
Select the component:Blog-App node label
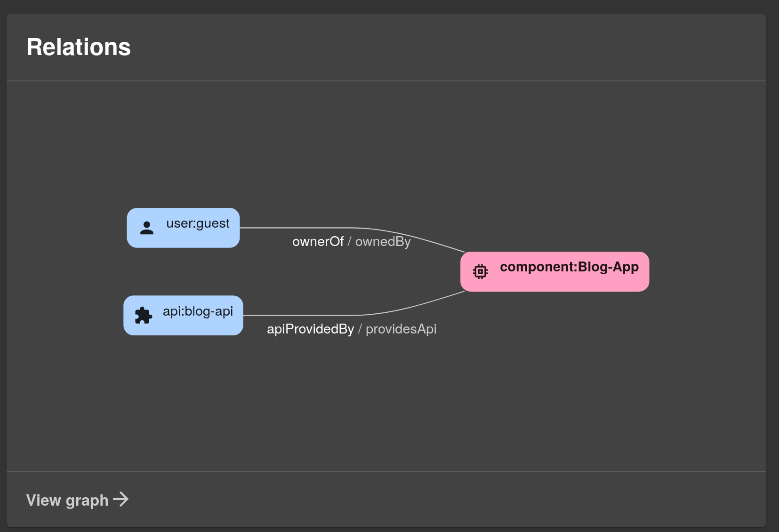[x=569, y=267]
